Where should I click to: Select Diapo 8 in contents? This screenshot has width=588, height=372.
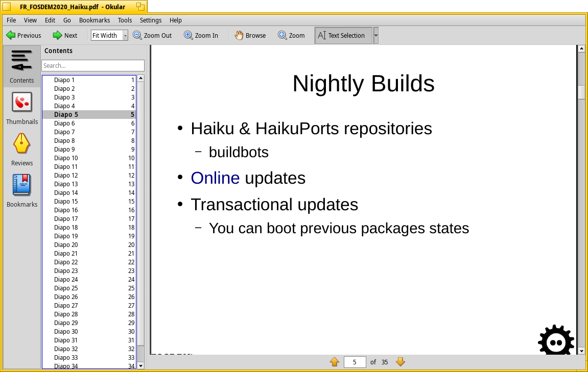coord(89,140)
